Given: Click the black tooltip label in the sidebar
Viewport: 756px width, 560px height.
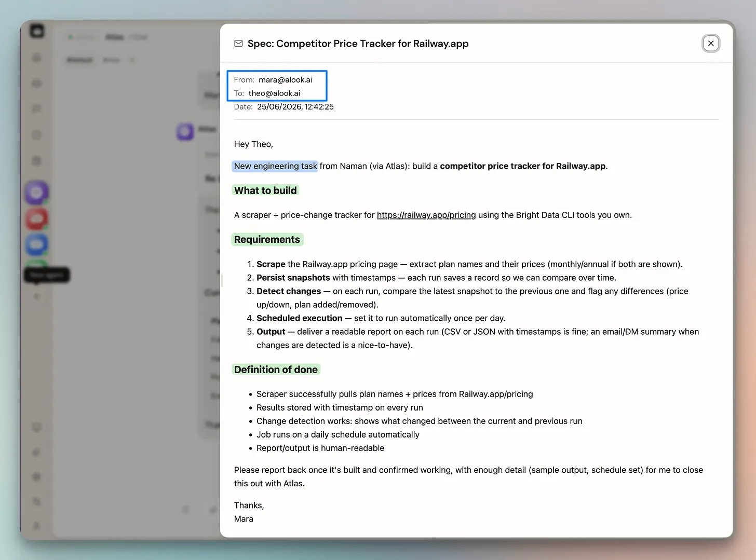Looking at the screenshot, I should (x=47, y=275).
